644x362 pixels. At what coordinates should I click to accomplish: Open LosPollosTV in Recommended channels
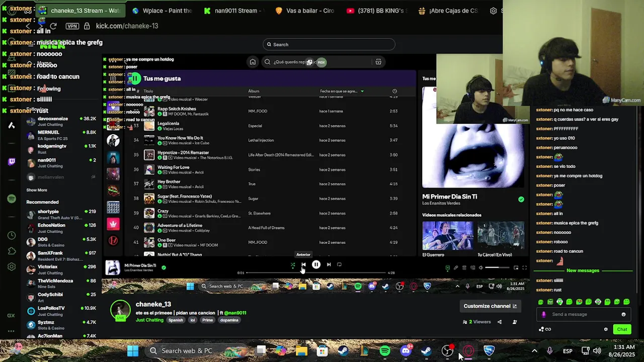[x=61, y=311]
